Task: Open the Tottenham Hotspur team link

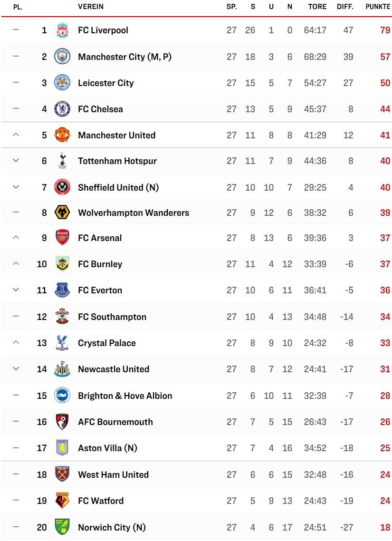Action: click(x=117, y=161)
